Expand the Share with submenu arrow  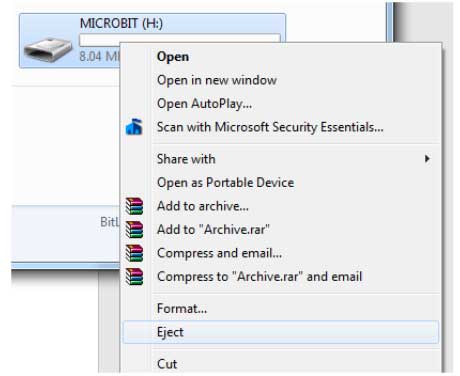click(427, 159)
